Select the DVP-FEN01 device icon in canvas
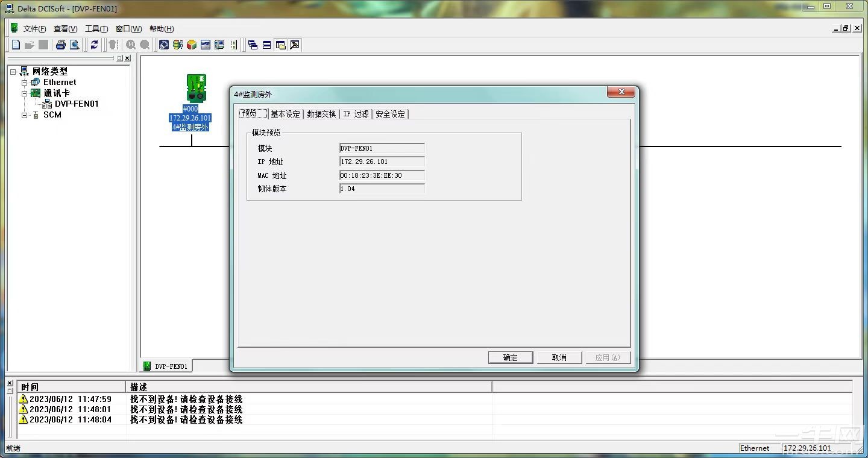The width and height of the screenshot is (868, 458). tap(196, 88)
